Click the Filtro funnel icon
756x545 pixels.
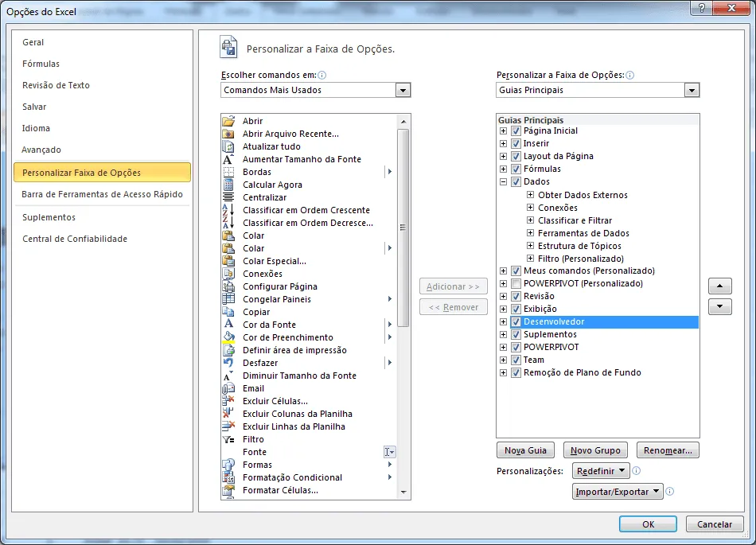pyautogui.click(x=228, y=439)
